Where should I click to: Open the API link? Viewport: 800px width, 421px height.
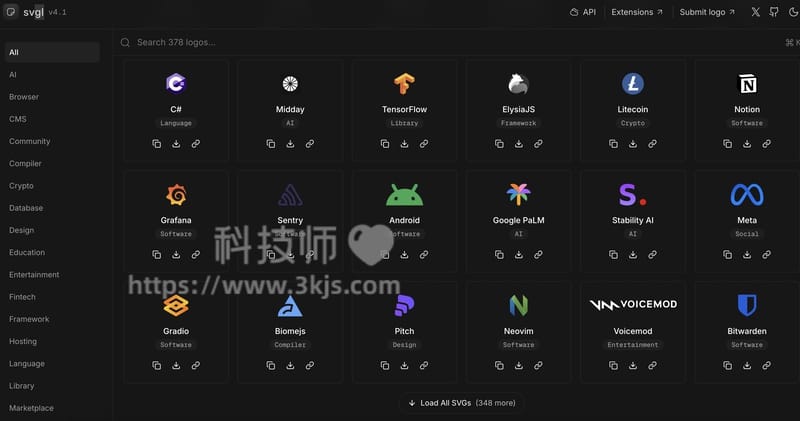[x=583, y=12]
